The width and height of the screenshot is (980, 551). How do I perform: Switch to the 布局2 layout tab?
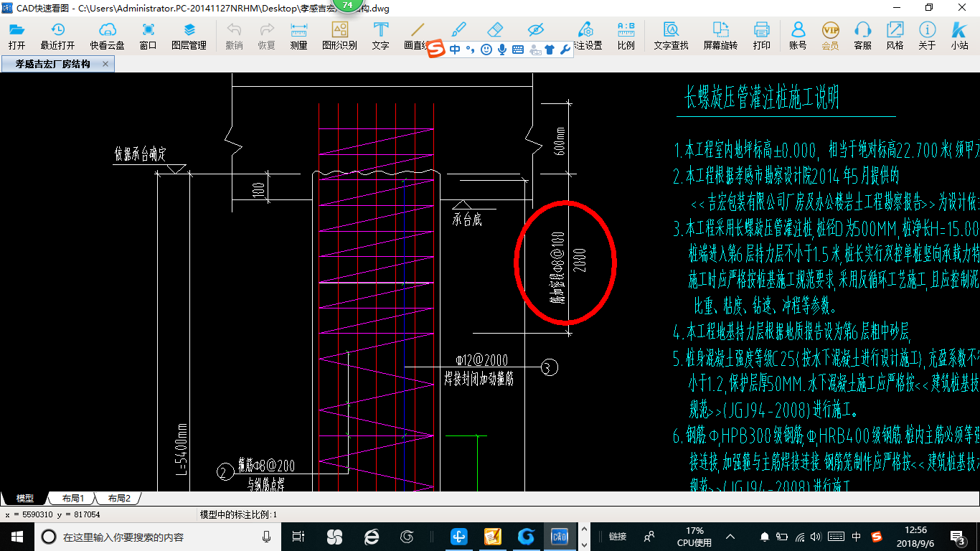coord(118,498)
